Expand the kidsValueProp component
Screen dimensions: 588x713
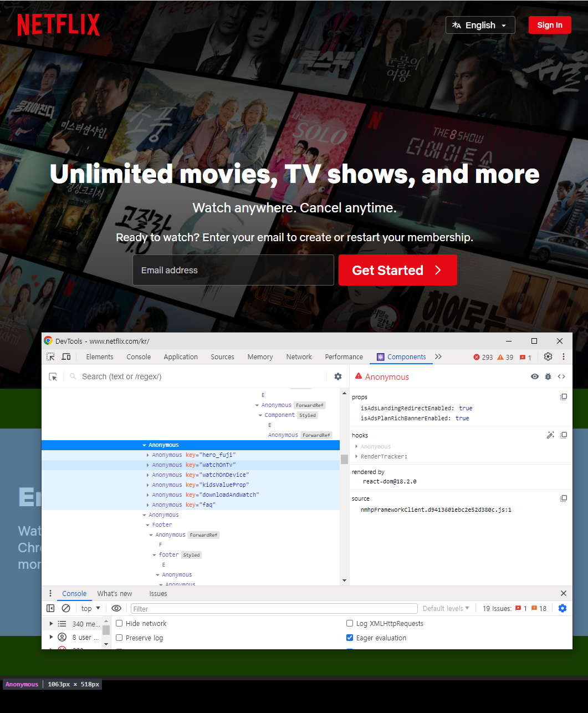[x=148, y=485]
